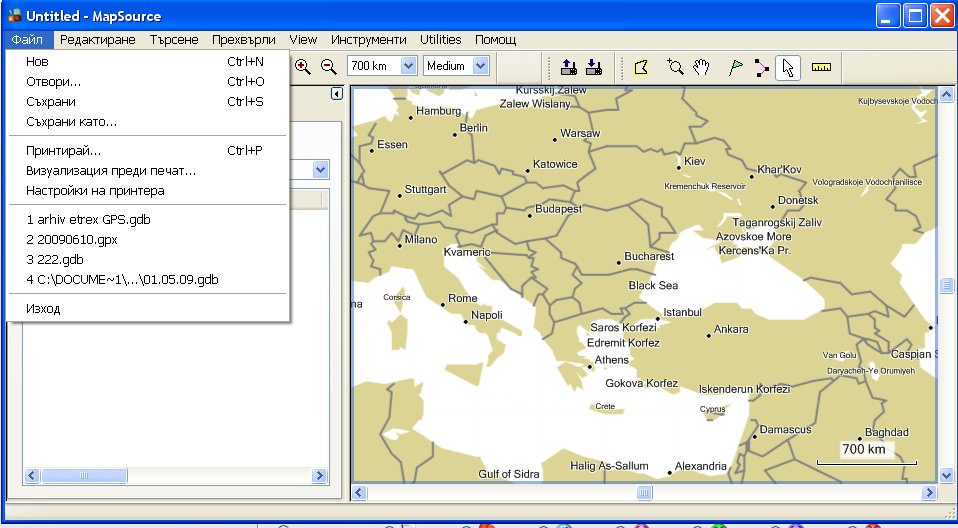The image size is (958, 528).
Task: Collapse the left panel with arrow button
Action: click(337, 94)
